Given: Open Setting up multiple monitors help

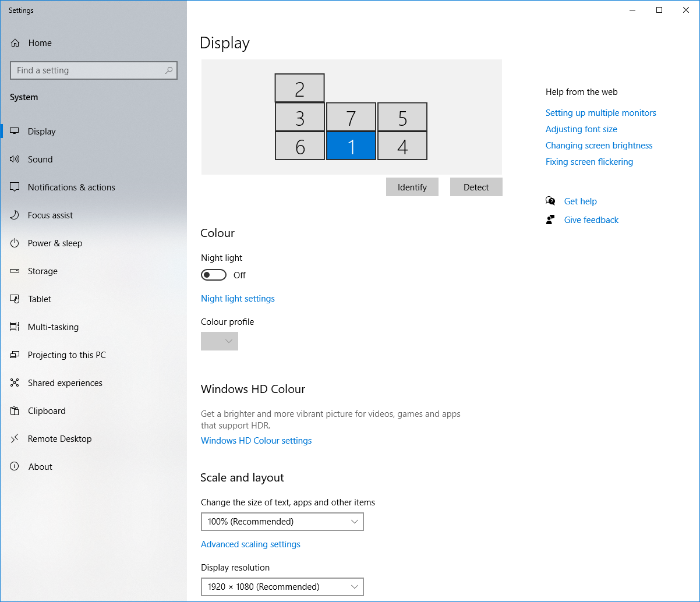Looking at the screenshot, I should [x=601, y=113].
